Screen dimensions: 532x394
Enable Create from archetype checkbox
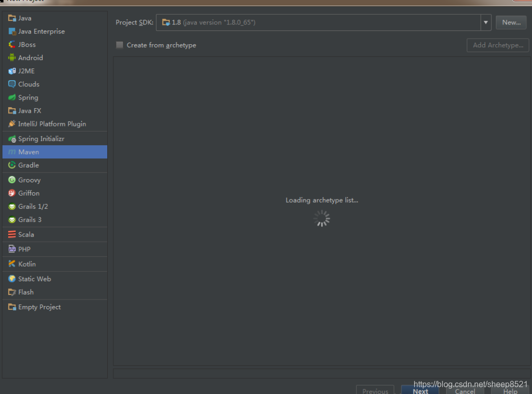click(x=119, y=45)
